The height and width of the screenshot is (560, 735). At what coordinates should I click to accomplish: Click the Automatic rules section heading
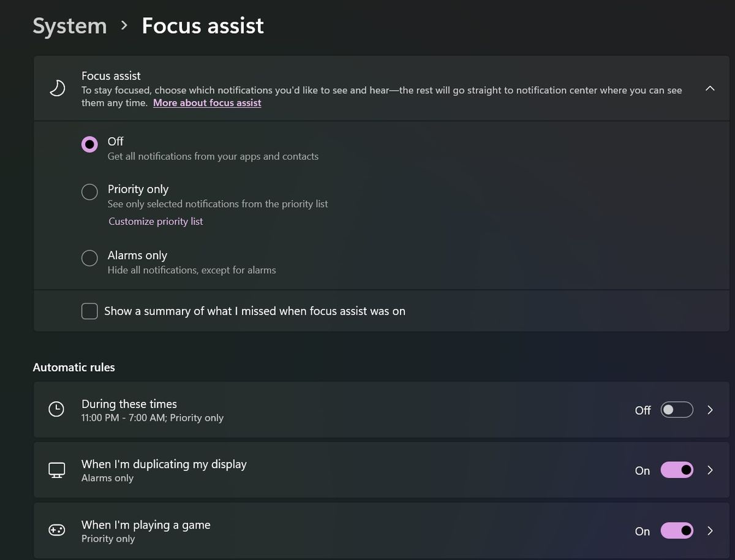pos(73,368)
